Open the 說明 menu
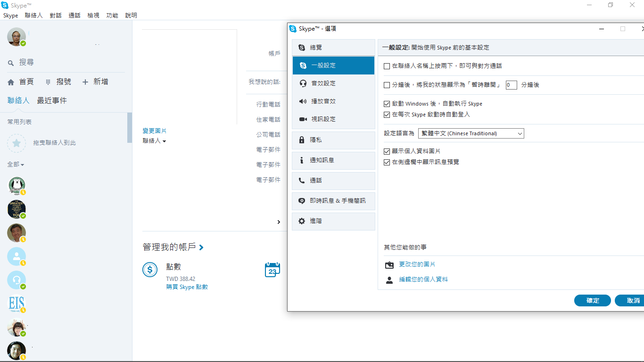 [131, 16]
